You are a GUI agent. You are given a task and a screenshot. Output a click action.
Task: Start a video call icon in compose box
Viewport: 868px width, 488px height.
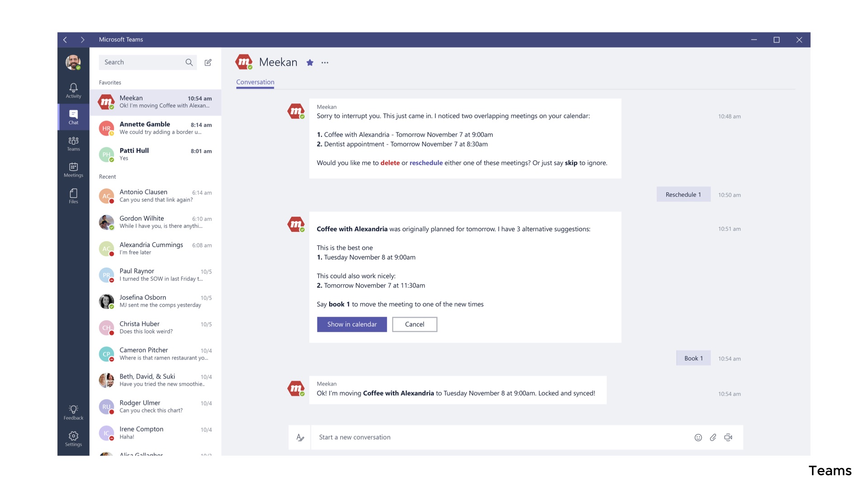tap(728, 437)
